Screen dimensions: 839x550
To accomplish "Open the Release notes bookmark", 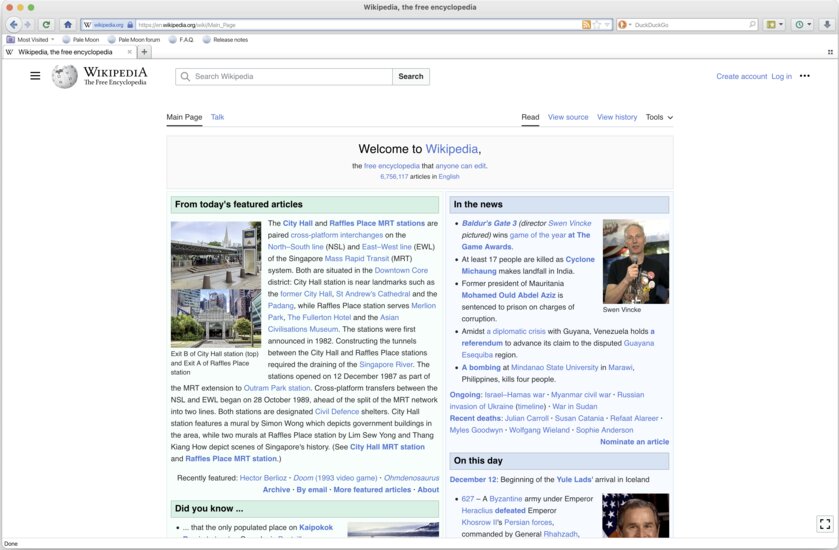I will tap(225, 40).
